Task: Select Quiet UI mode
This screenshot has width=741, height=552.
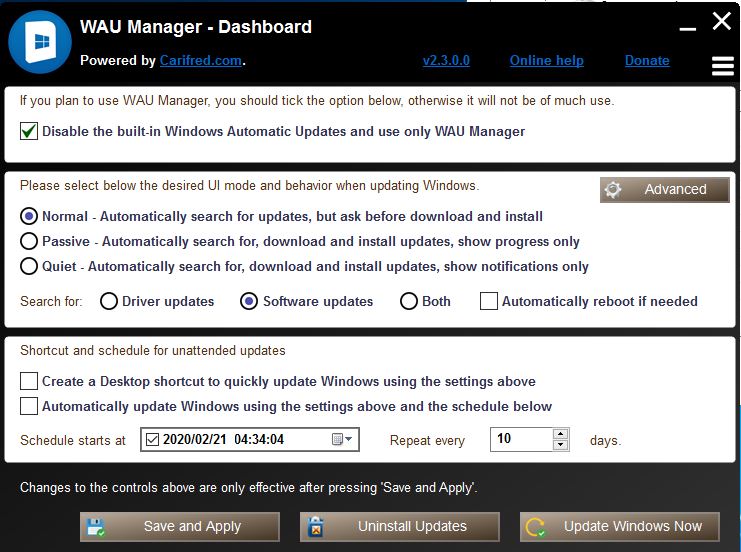Action: [29, 267]
